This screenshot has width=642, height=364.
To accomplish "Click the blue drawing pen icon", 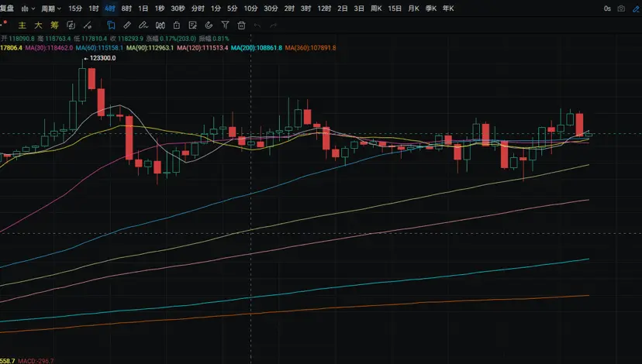I will (637, 9).
